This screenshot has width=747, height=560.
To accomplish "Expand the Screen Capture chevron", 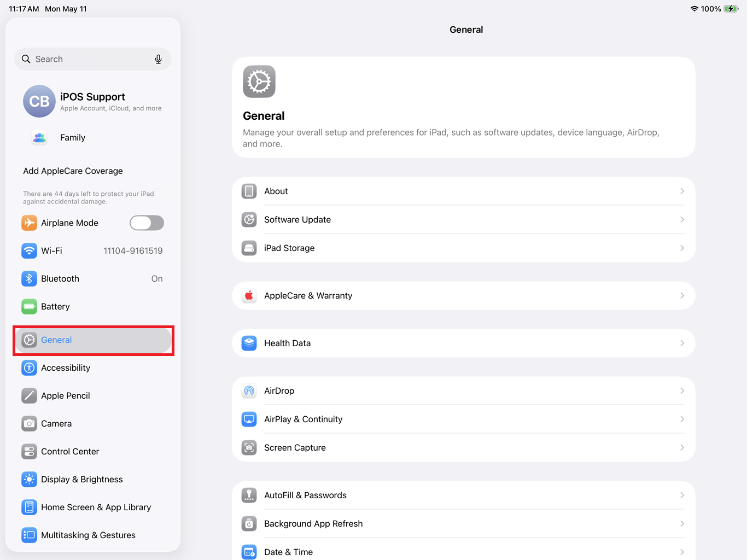I will click(x=682, y=447).
